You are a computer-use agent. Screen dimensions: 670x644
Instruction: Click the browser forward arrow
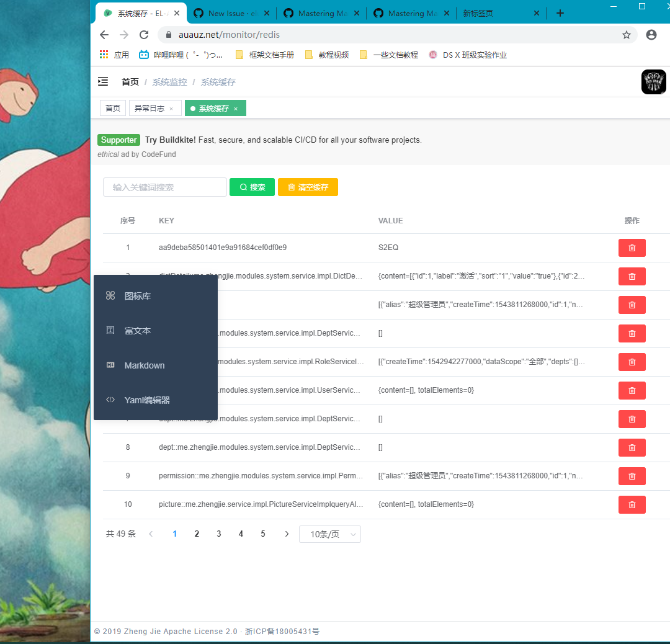pyautogui.click(x=124, y=35)
